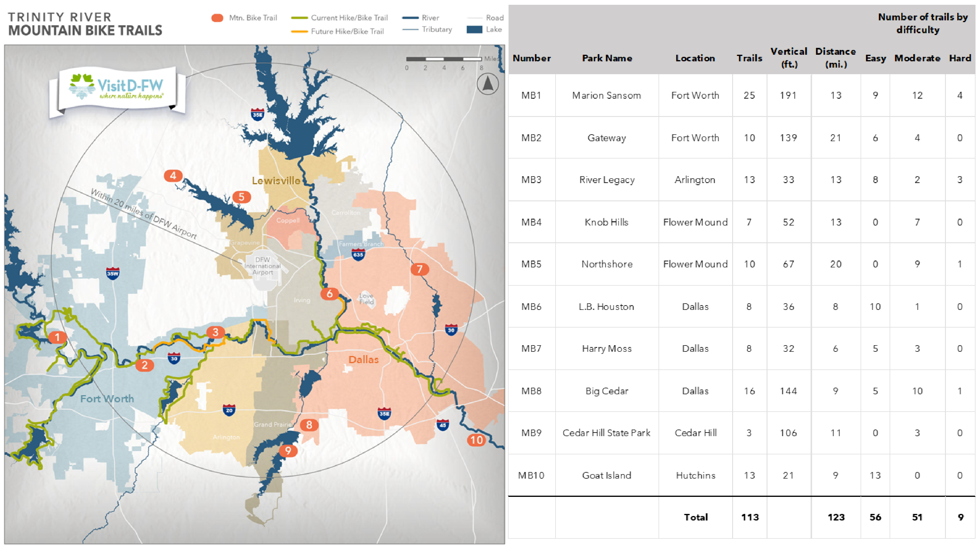The width and height of the screenshot is (980, 551).
Task: Click the Vertical (ft.) column header
Action: [x=789, y=58]
